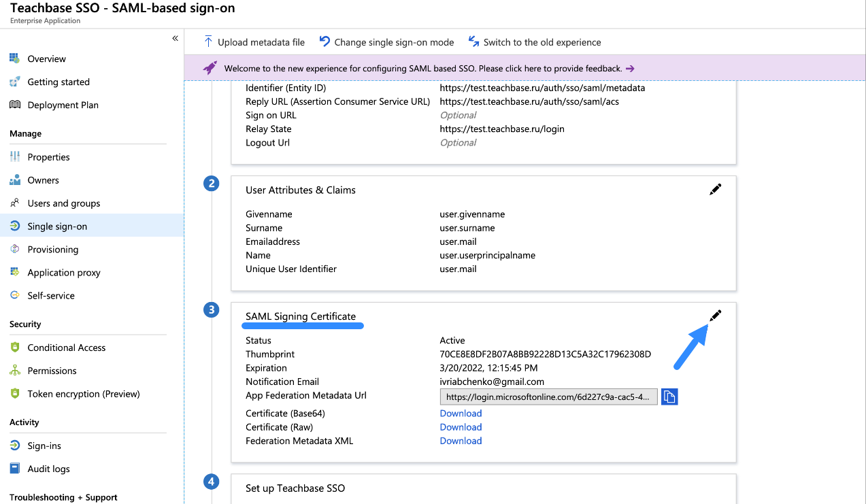Copy the App Federation Metadata Url
866x504 pixels.
(669, 397)
